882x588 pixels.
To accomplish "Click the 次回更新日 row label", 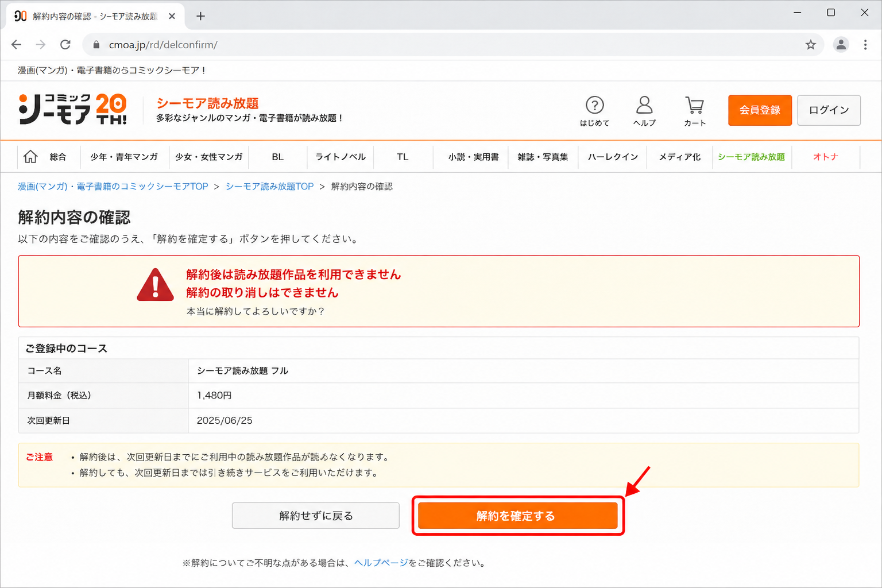I will tap(48, 420).
